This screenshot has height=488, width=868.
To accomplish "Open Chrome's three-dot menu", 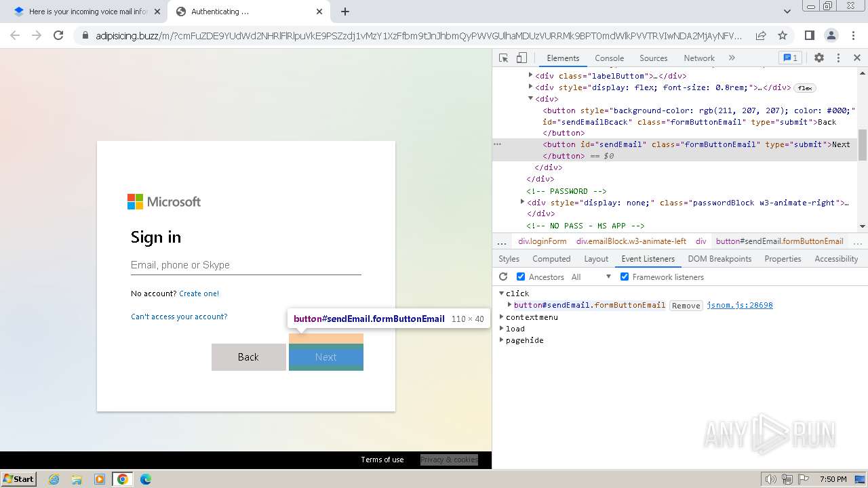I will [853, 35].
